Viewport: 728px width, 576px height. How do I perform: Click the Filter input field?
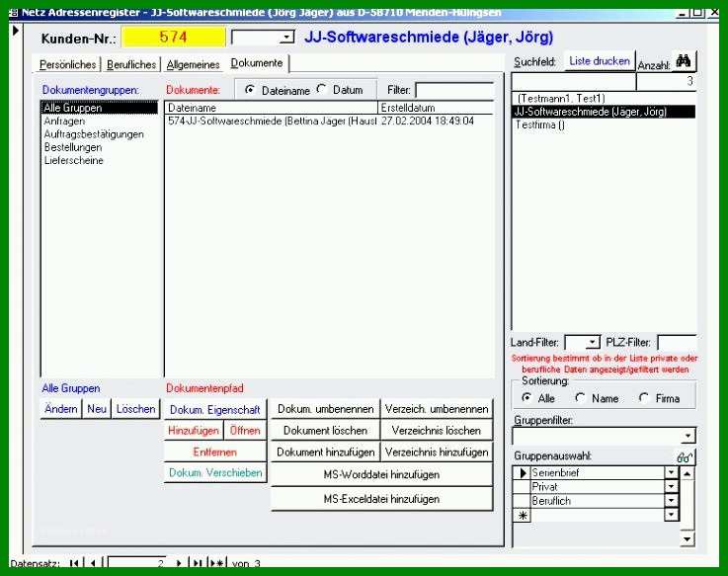click(x=454, y=90)
